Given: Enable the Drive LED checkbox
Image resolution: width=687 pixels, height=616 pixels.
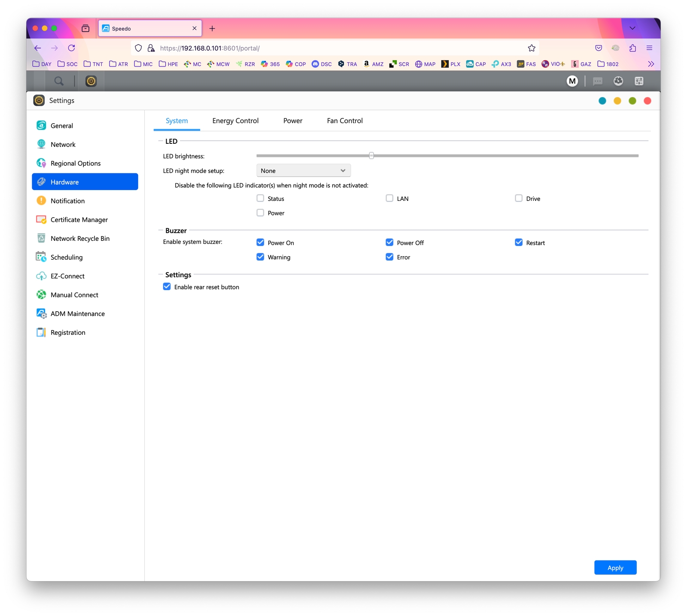Looking at the screenshot, I should [519, 198].
